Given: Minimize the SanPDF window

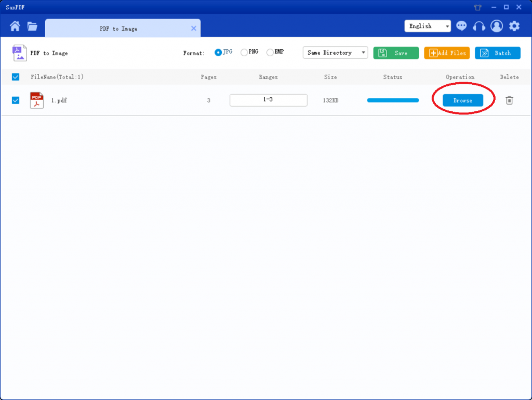Looking at the screenshot, I should [494, 7].
